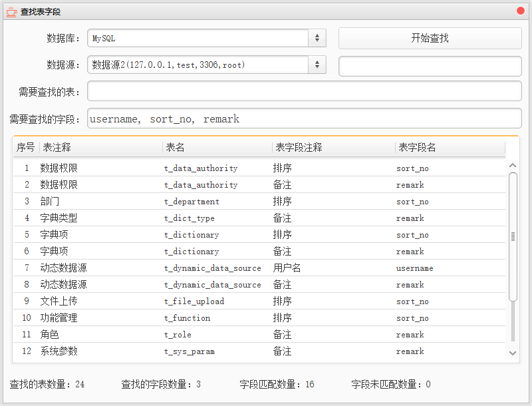Select row 3 sort_no field cell
Image resolution: width=532 pixels, height=406 pixels.
point(412,202)
